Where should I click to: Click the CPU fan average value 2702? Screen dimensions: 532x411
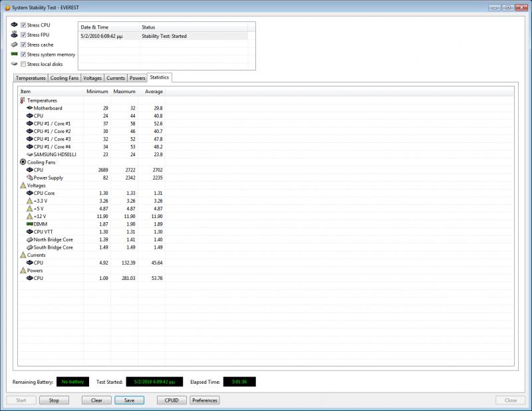158,170
